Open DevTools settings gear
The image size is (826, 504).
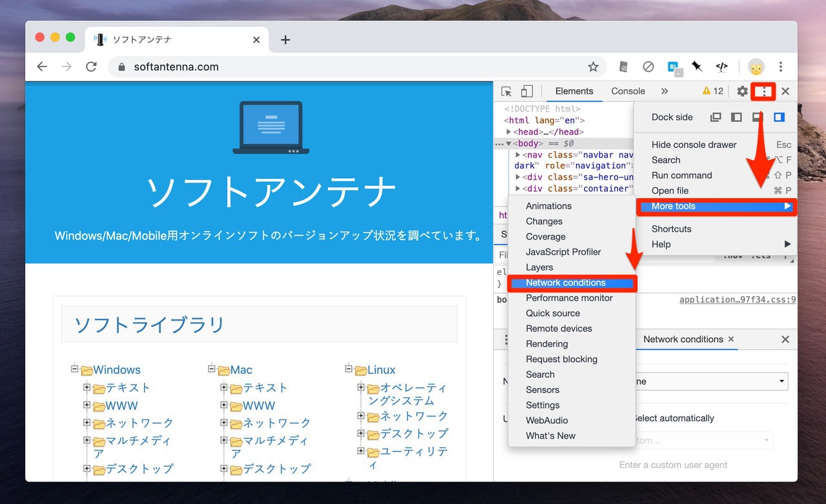[742, 92]
